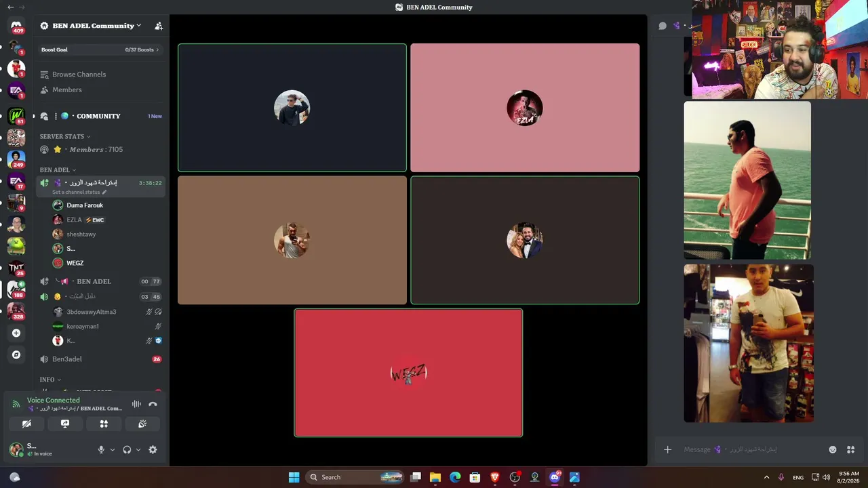868x488 pixels.
Task: Open the Windows Start menu
Action: [x=294, y=477]
